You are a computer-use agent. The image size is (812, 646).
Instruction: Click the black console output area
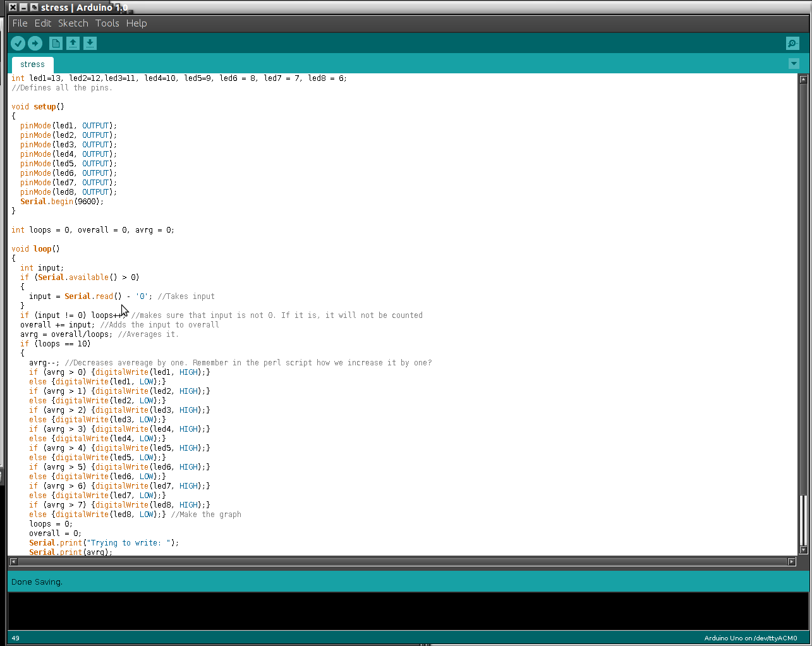point(408,611)
